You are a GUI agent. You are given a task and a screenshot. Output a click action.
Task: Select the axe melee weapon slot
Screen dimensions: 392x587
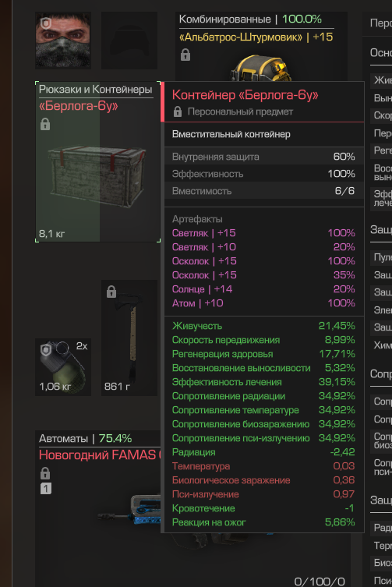pyautogui.click(x=129, y=338)
